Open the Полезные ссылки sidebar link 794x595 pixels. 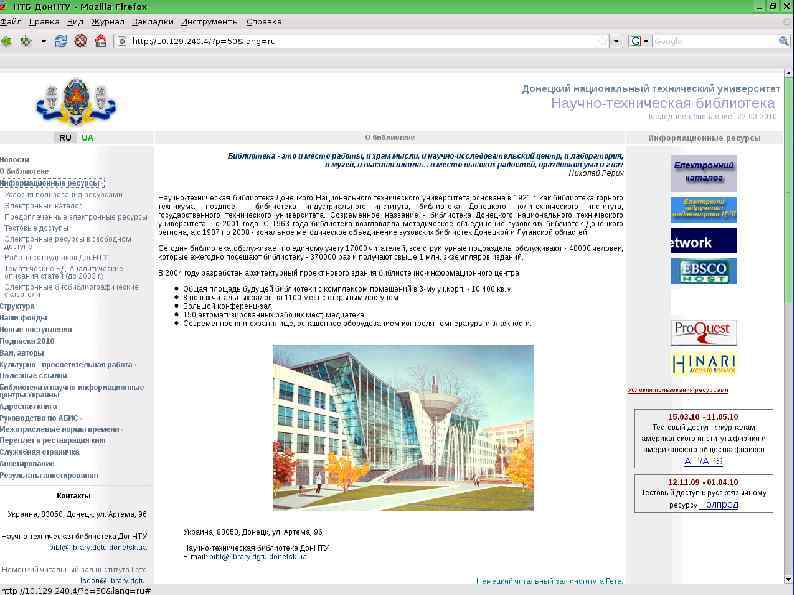(x=33, y=376)
